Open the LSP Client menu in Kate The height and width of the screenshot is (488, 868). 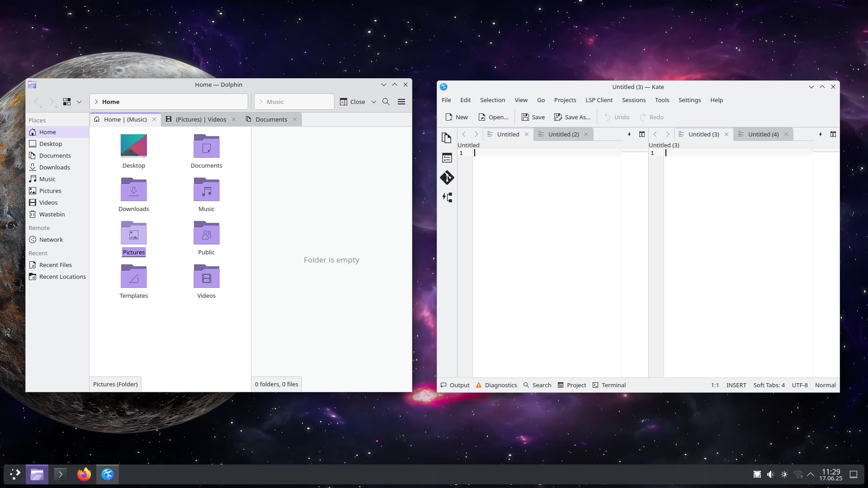click(x=599, y=100)
